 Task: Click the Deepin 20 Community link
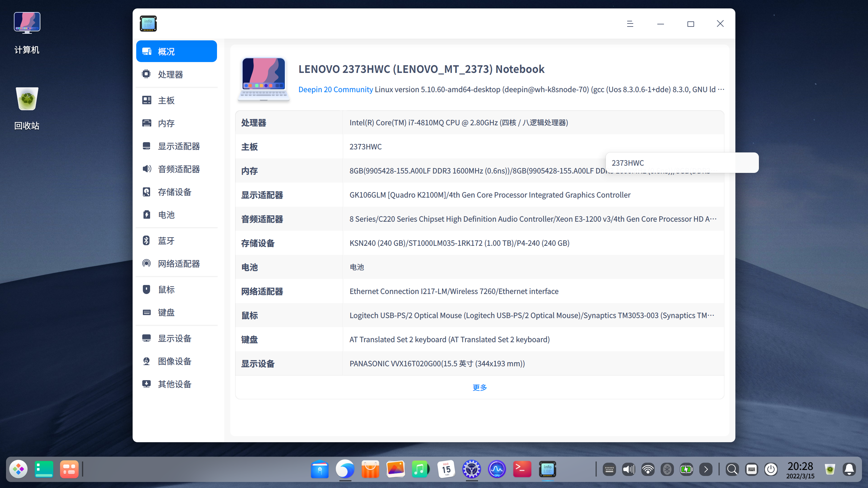[335, 89]
